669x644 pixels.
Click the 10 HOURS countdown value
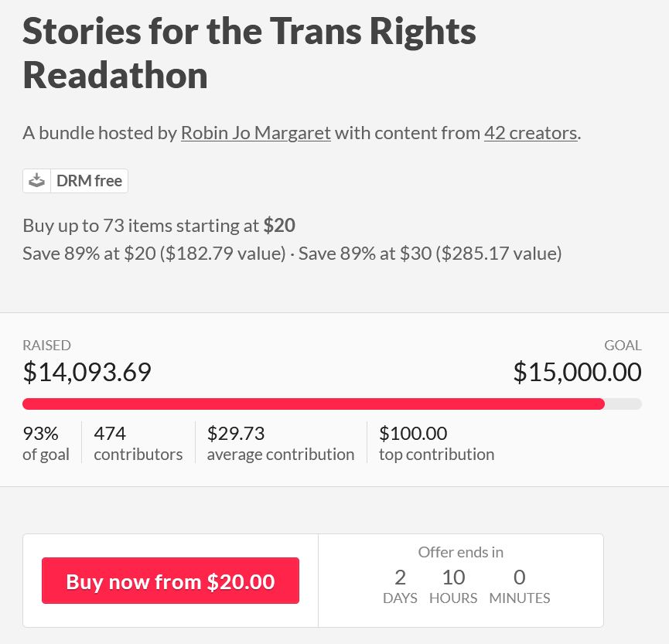453,584
